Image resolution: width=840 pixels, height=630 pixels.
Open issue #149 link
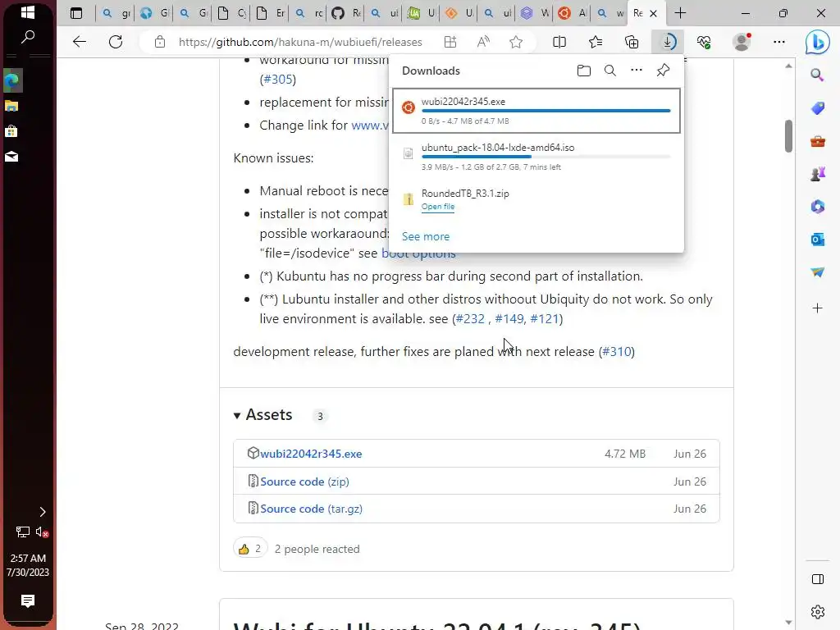(x=509, y=319)
